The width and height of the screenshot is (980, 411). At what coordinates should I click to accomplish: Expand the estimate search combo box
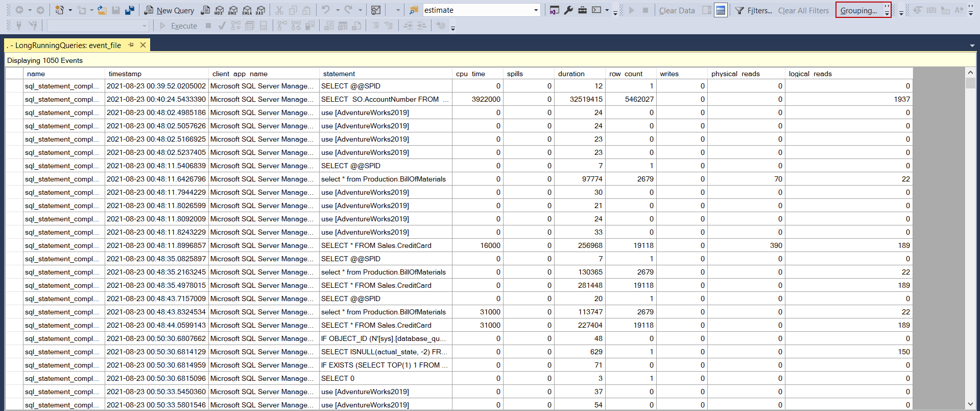coord(536,10)
